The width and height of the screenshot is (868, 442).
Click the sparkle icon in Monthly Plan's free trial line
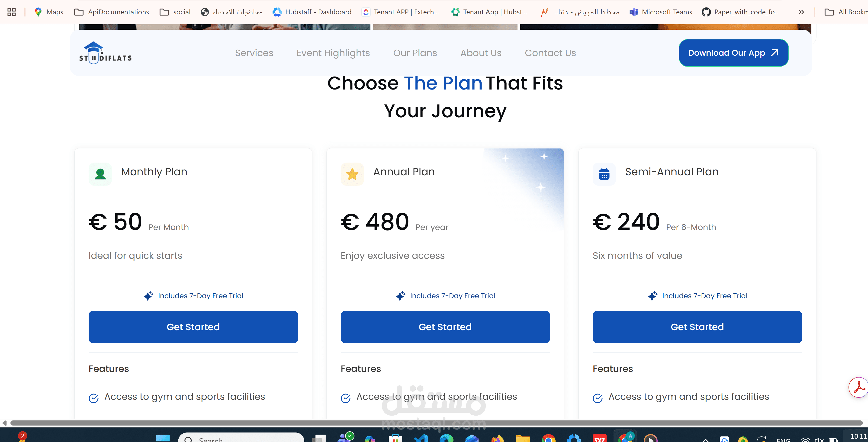(148, 296)
